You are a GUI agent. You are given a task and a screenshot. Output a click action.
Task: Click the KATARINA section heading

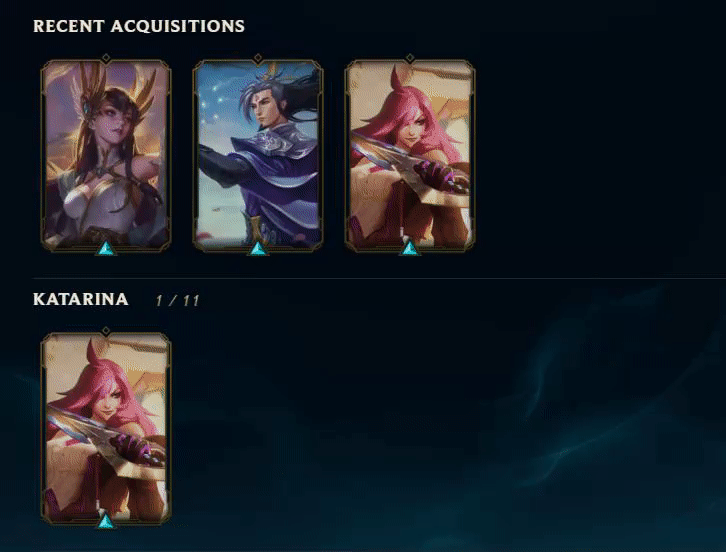coord(81,299)
